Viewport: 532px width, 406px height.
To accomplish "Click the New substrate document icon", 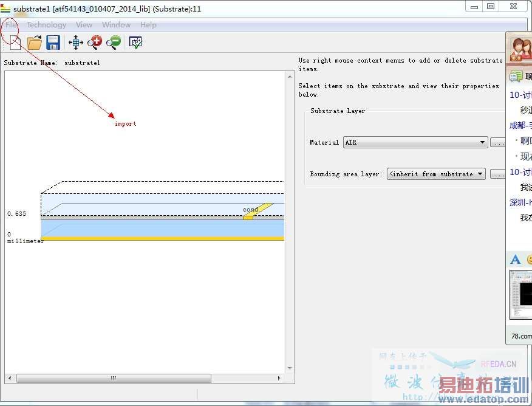I will coord(15,43).
